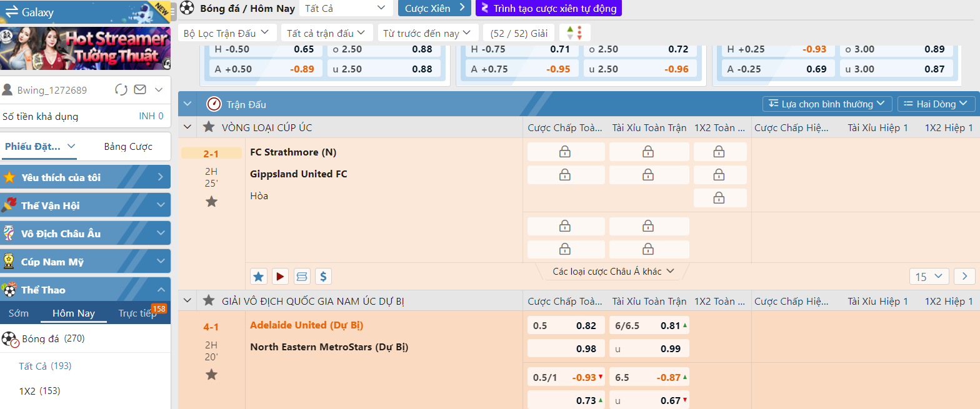Image resolution: width=980 pixels, height=409 pixels.
Task: Click Trình tạo cược xiên tự động button
Action: [548, 8]
